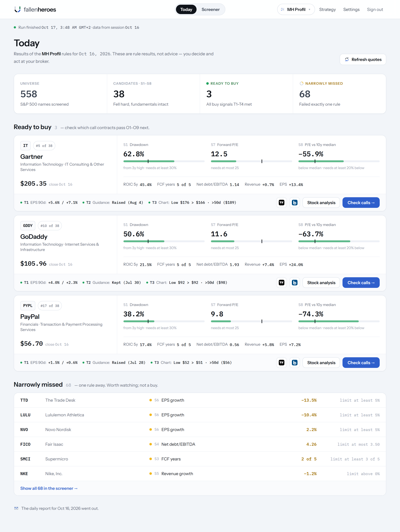Screen dimensions: 400x532
Task: Check calls for Gartner
Action: (361, 203)
